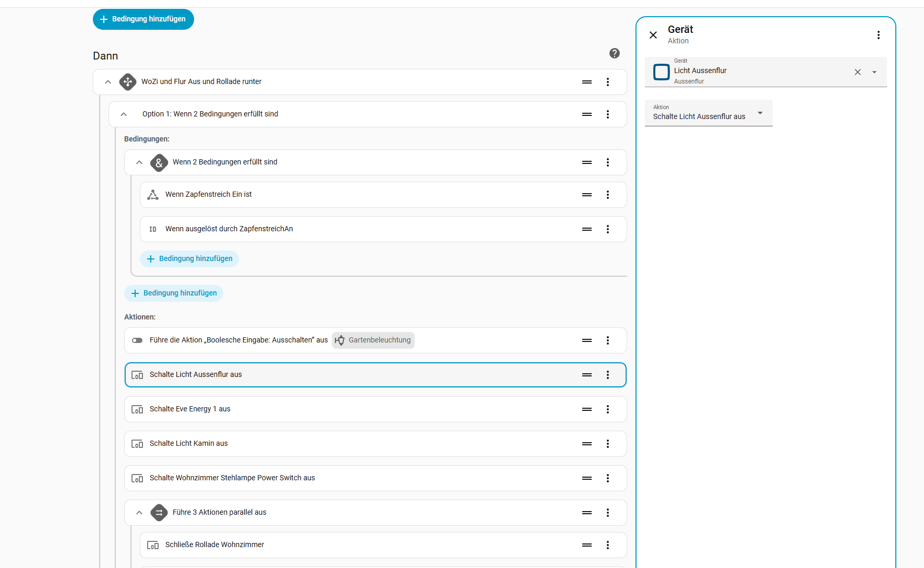Collapse the WoZi und Flur Aus action

[108, 82]
